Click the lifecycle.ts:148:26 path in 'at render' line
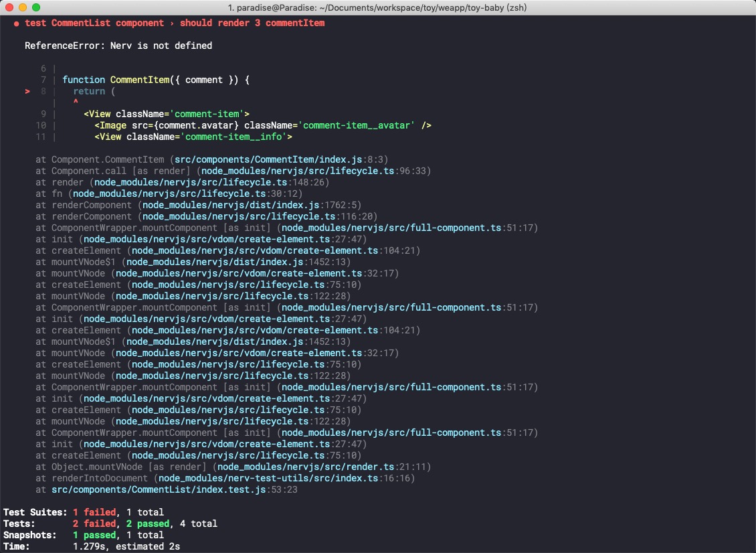This screenshot has height=553, width=756. coord(209,182)
